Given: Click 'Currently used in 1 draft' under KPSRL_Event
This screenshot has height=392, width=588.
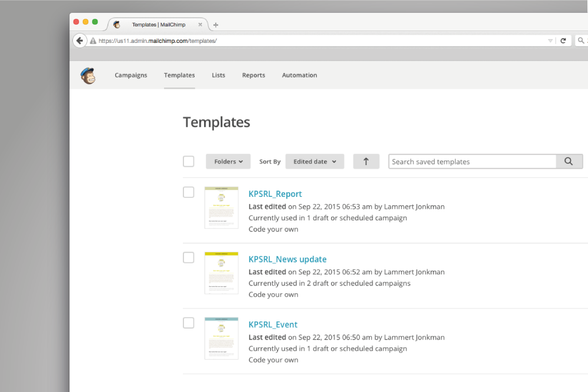Looking at the screenshot, I should [328, 349].
